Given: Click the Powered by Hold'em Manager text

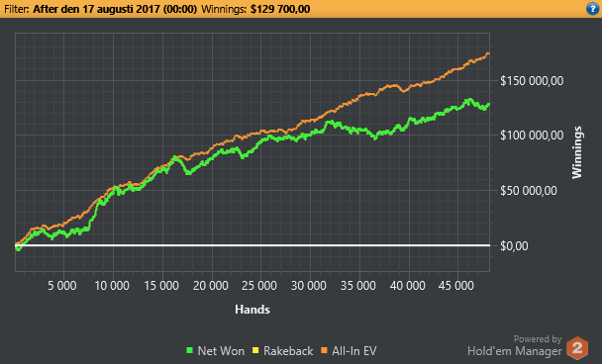Looking at the screenshot, I should [x=515, y=345].
